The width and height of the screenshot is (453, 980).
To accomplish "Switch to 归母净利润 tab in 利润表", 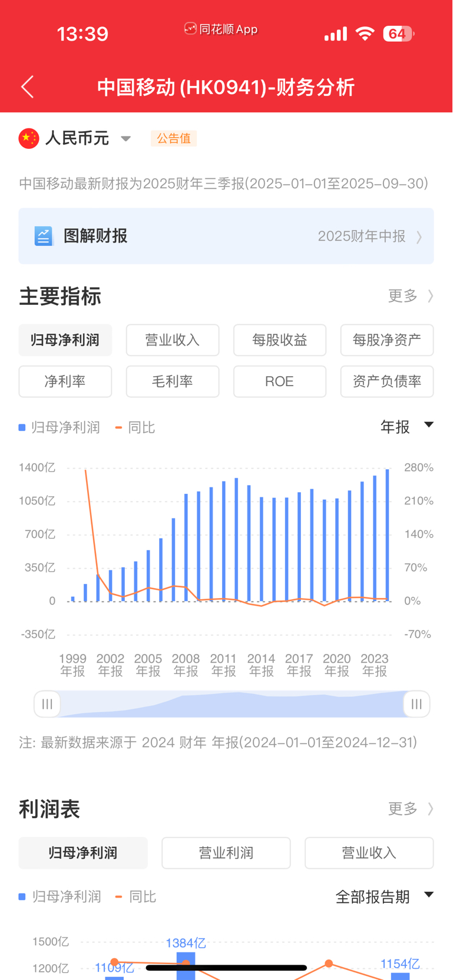I will [x=83, y=853].
